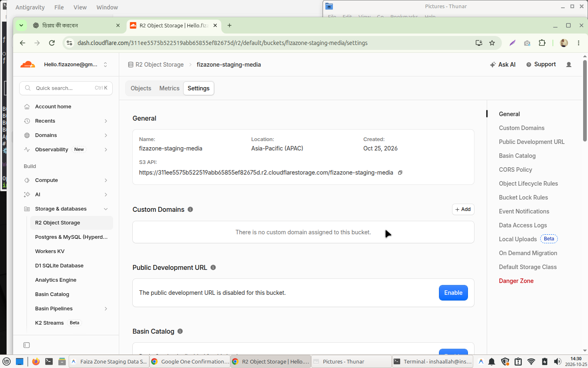Screen dimensions: 588x368
Task: Select the Settings tab
Action: (x=198, y=88)
